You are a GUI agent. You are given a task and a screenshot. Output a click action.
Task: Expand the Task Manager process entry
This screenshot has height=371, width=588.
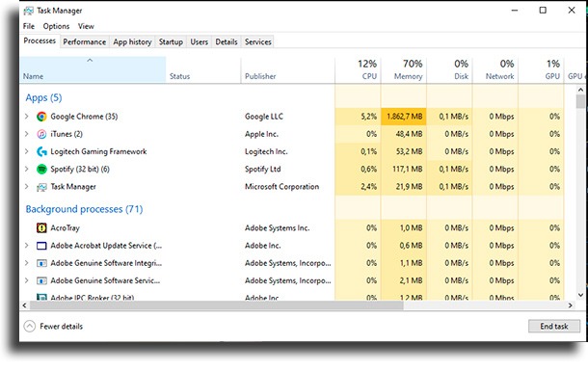[27, 187]
